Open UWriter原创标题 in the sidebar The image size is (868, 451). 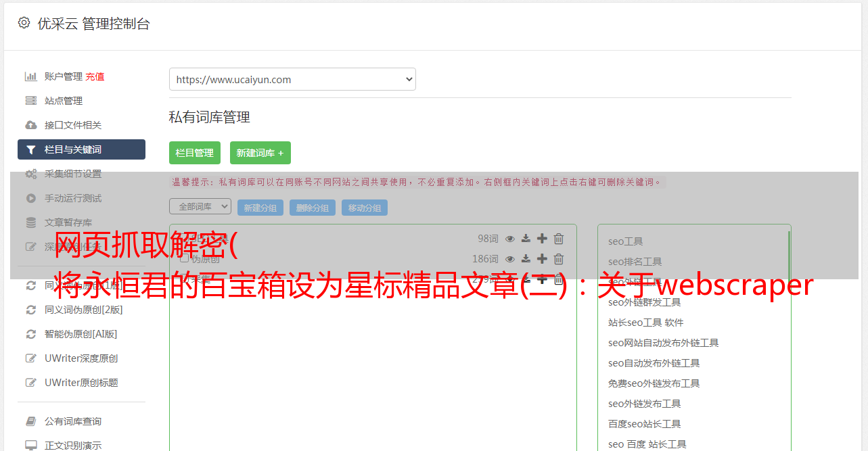point(81,383)
